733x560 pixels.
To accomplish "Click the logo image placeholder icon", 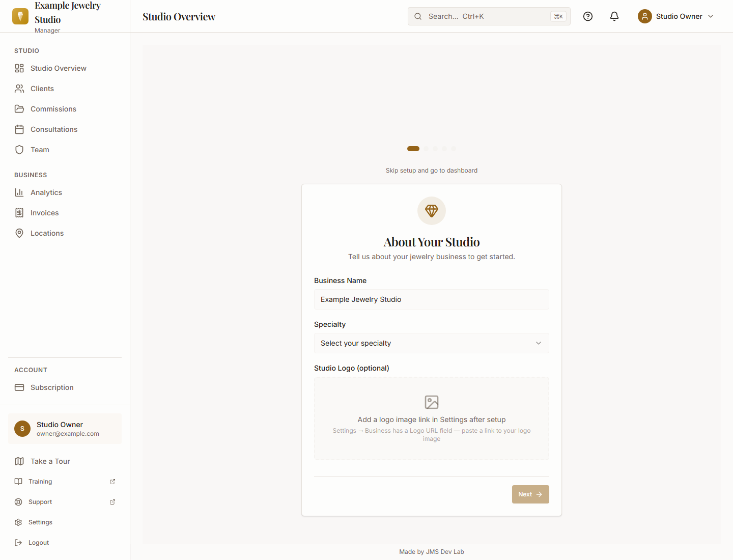I will tap(432, 402).
